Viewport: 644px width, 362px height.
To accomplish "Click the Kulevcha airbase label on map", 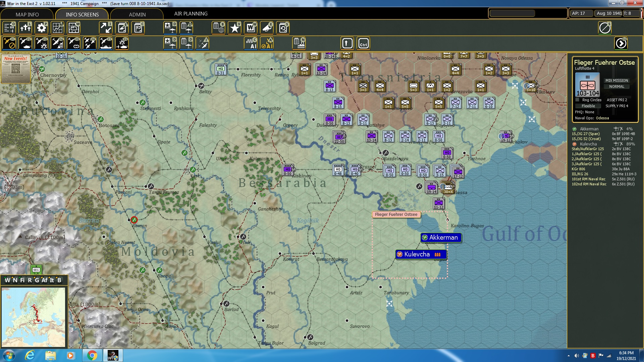I will click(x=421, y=254).
